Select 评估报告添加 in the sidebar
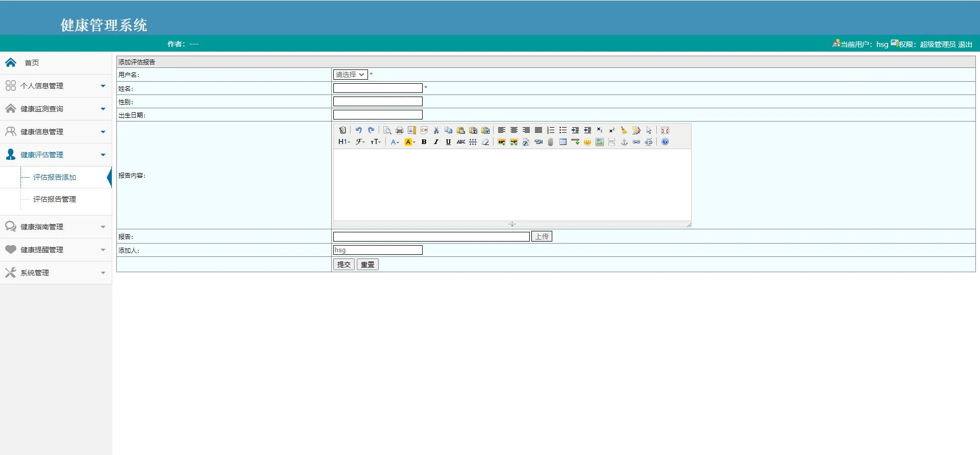Image resolution: width=980 pixels, height=455 pixels. pyautogui.click(x=55, y=177)
